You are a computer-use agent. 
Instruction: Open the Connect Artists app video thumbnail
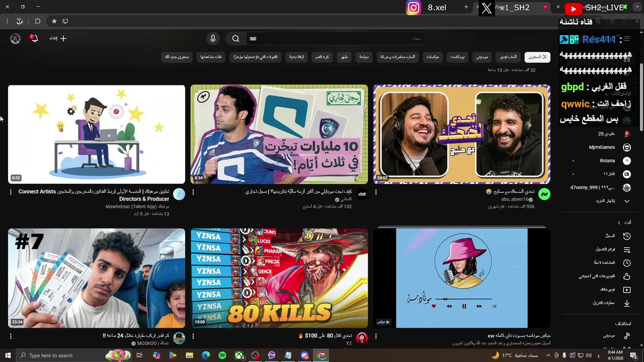point(97,134)
